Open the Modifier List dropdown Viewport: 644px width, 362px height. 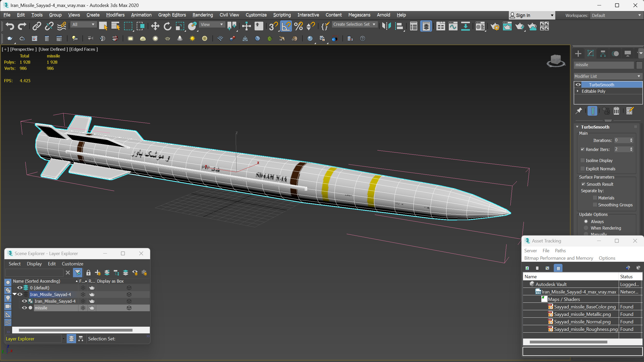coord(608,76)
